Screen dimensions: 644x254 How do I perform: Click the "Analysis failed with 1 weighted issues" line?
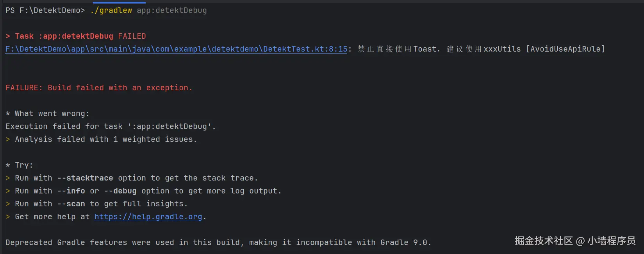(105, 140)
